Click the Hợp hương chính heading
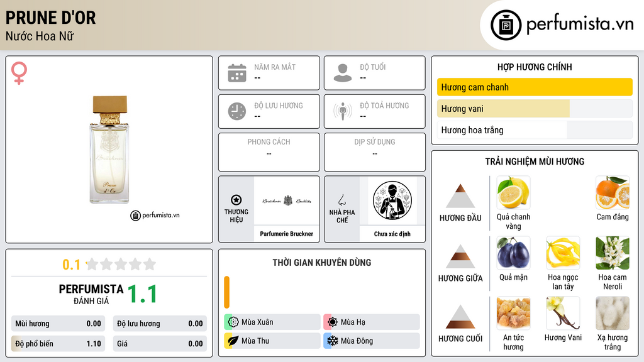 click(535, 67)
